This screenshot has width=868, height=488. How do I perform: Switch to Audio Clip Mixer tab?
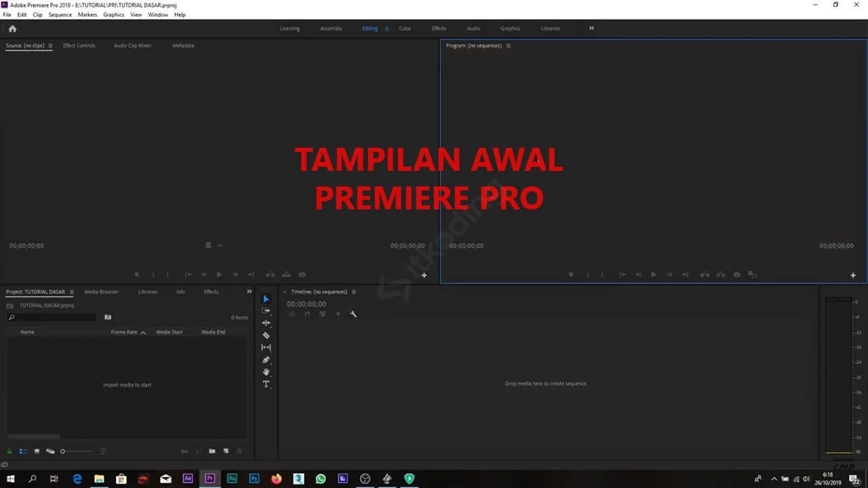tap(132, 46)
